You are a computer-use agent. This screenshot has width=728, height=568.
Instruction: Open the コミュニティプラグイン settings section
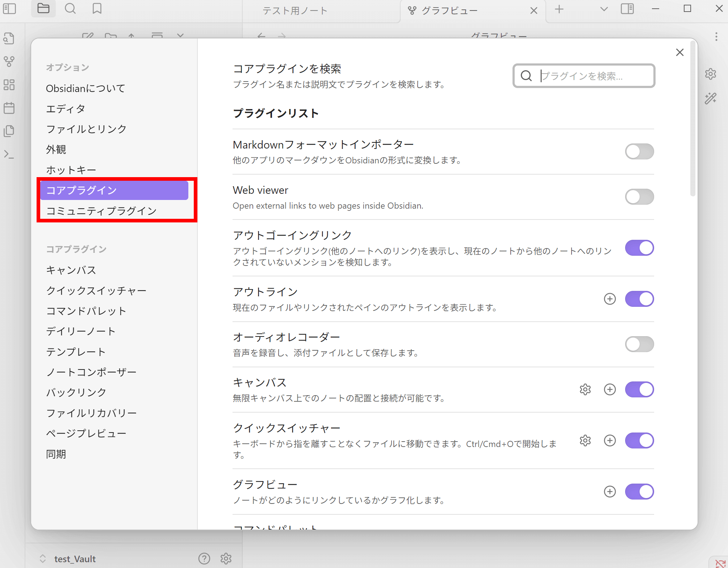(x=114, y=211)
